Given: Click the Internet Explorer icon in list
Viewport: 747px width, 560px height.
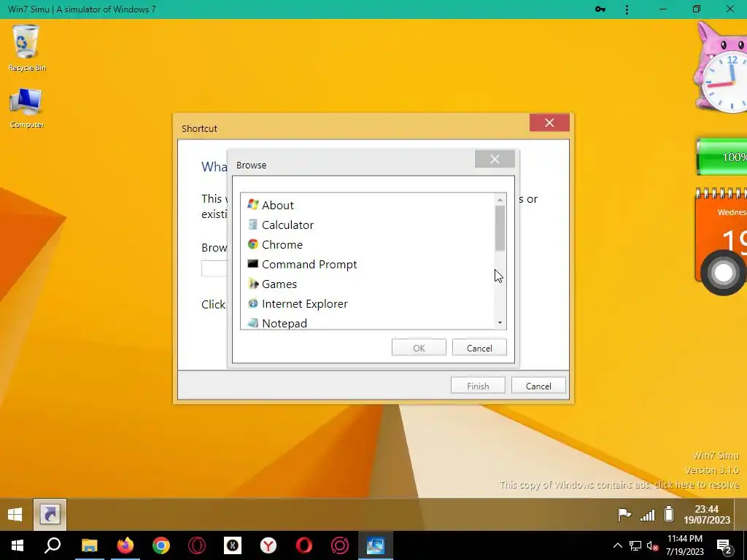Looking at the screenshot, I should [253, 303].
